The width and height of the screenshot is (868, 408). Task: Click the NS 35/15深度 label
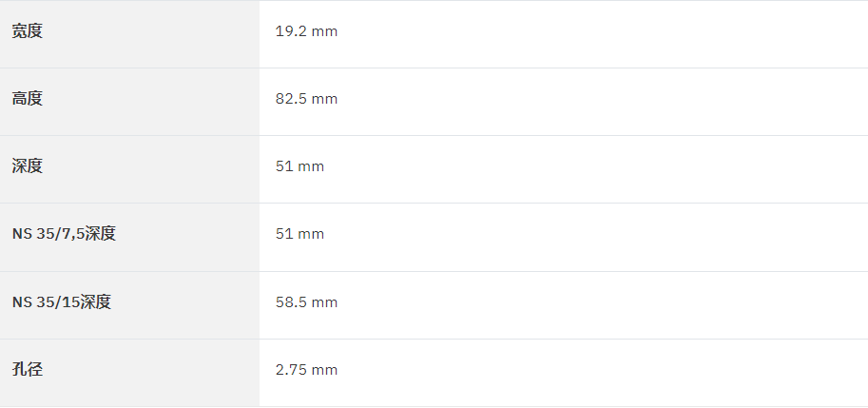[62, 301]
